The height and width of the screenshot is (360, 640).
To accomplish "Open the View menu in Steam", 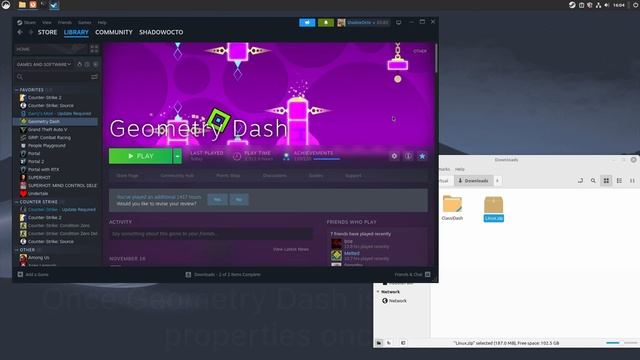I will tap(47, 22).
